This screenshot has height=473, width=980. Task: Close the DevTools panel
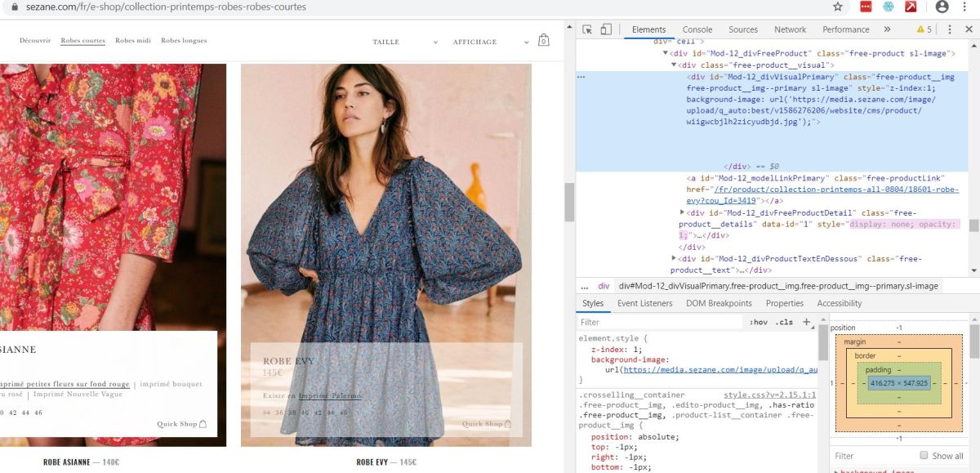pyautogui.click(x=969, y=29)
